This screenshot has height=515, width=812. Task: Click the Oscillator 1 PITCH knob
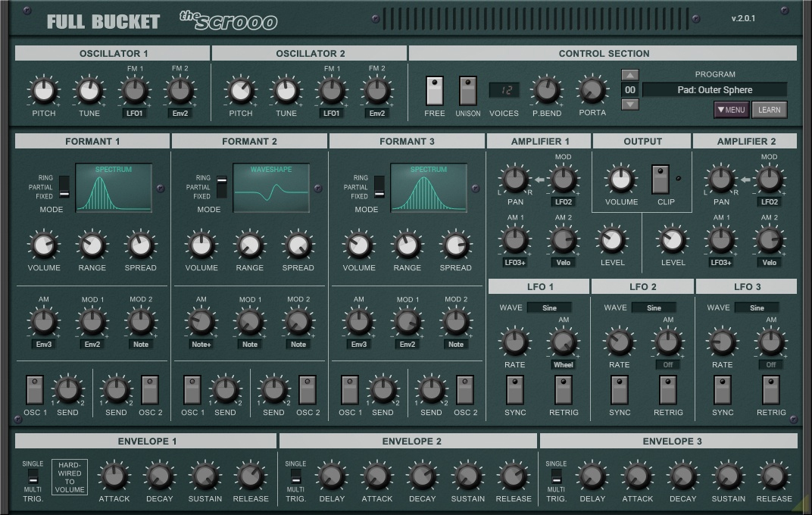coord(43,91)
